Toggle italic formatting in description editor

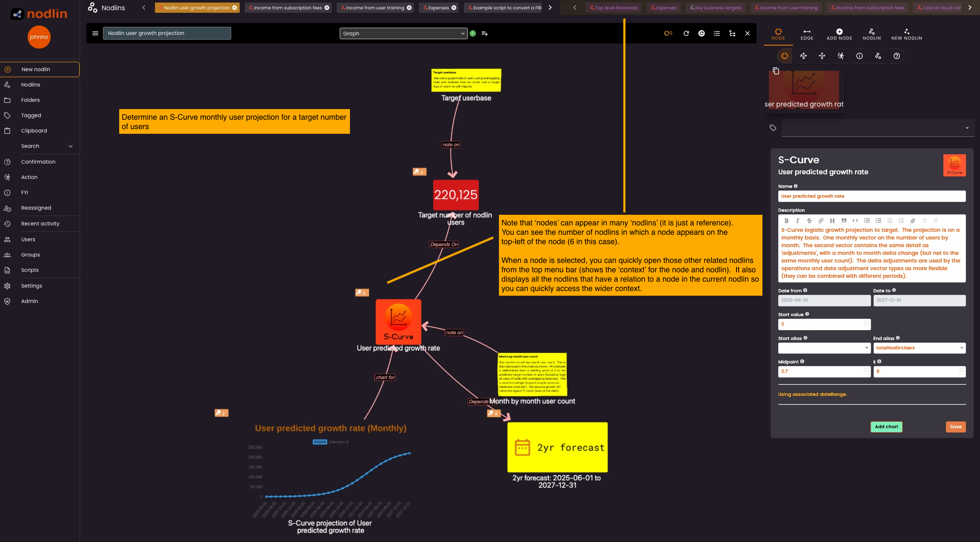798,221
